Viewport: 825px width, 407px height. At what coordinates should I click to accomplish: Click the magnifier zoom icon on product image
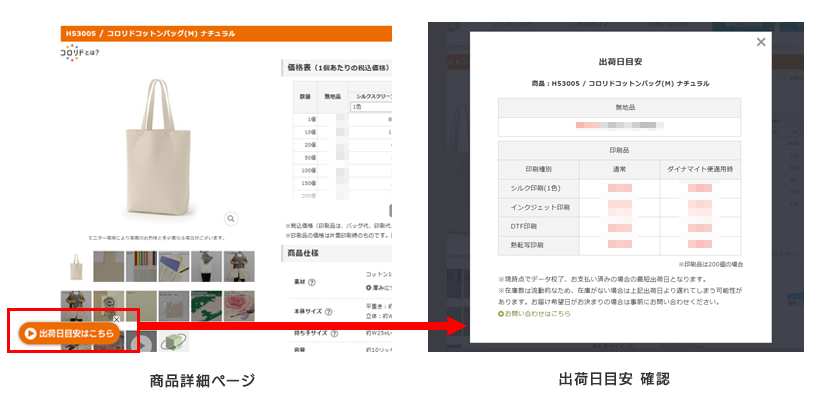tap(231, 218)
